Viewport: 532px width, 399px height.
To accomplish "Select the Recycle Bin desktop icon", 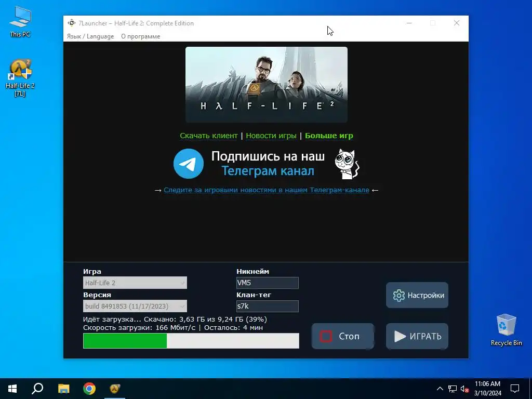I will coord(506,330).
